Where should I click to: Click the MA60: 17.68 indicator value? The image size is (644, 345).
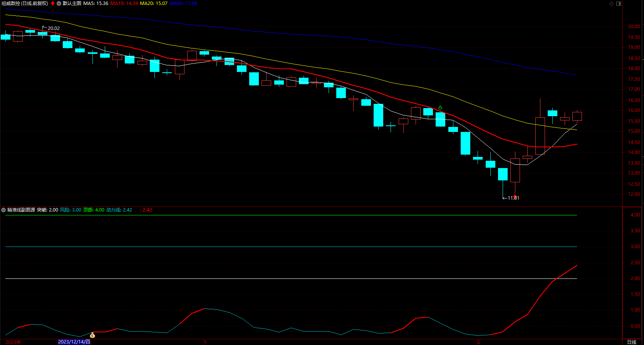[x=183, y=3]
